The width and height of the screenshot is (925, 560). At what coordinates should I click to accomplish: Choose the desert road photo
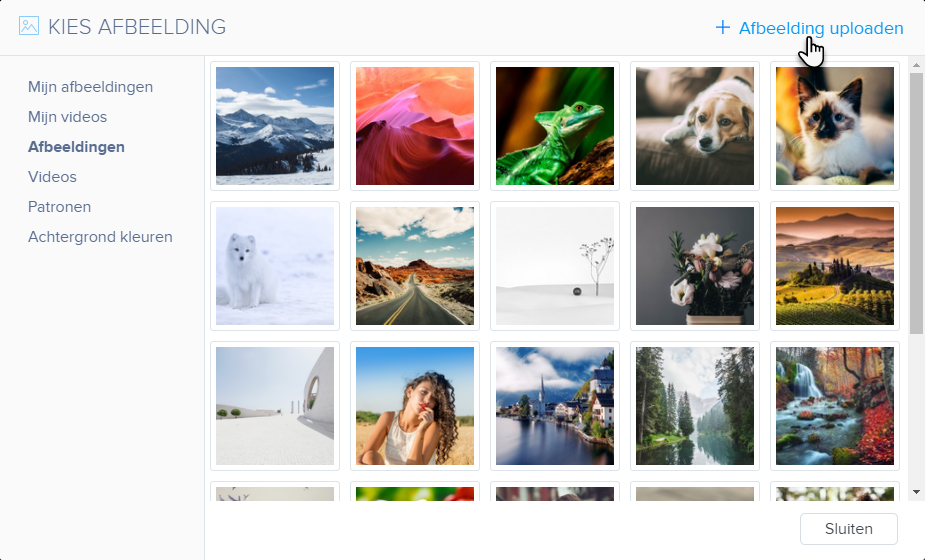tap(415, 266)
